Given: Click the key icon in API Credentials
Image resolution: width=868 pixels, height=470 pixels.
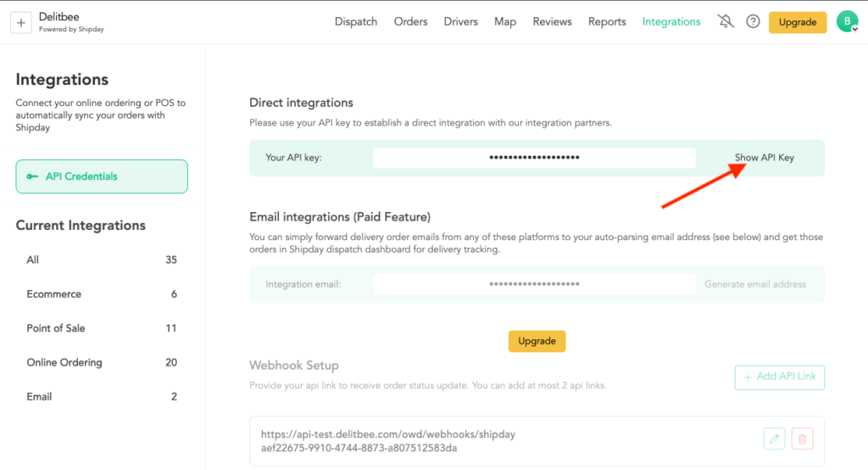Looking at the screenshot, I should (33, 176).
